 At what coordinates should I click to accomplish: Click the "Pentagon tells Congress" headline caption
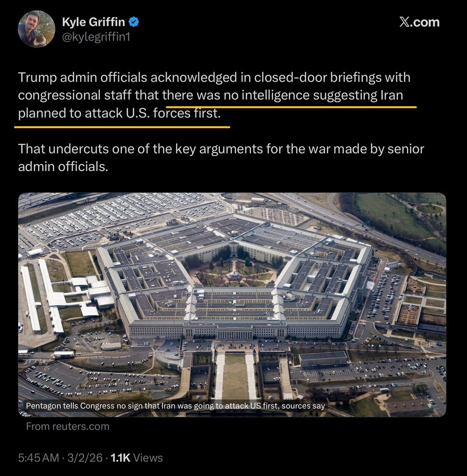[x=175, y=406]
